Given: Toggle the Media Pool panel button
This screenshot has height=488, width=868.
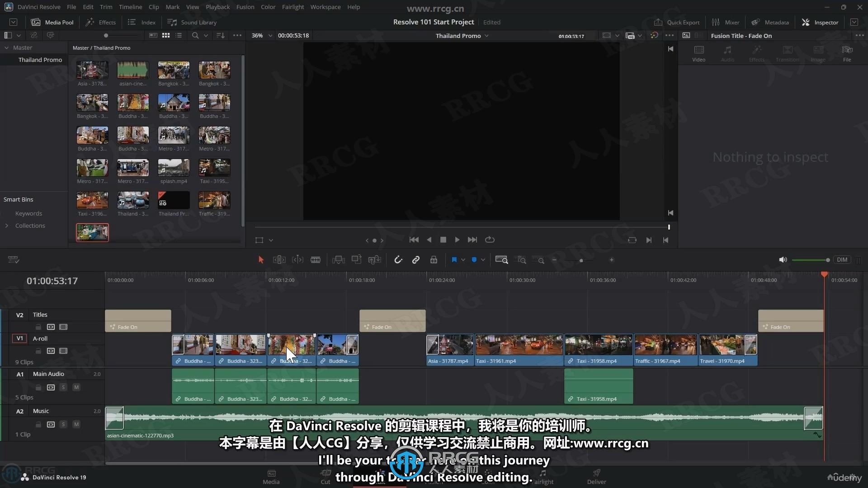Looking at the screenshot, I should tap(52, 22).
